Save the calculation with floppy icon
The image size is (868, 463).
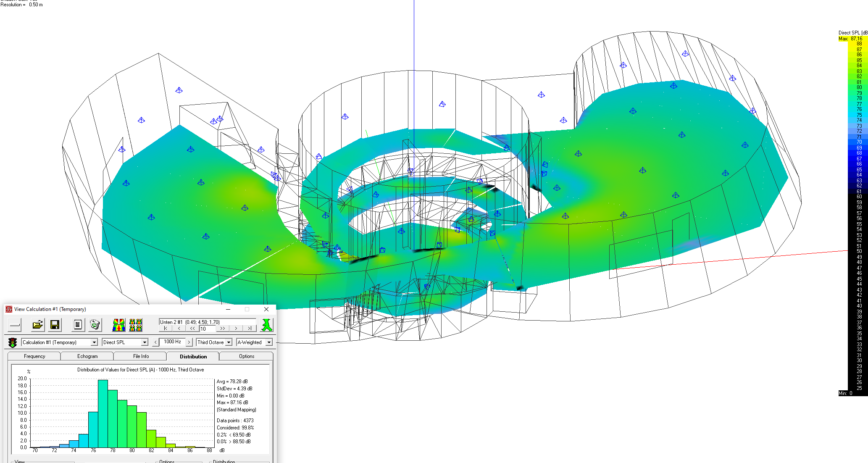point(55,325)
